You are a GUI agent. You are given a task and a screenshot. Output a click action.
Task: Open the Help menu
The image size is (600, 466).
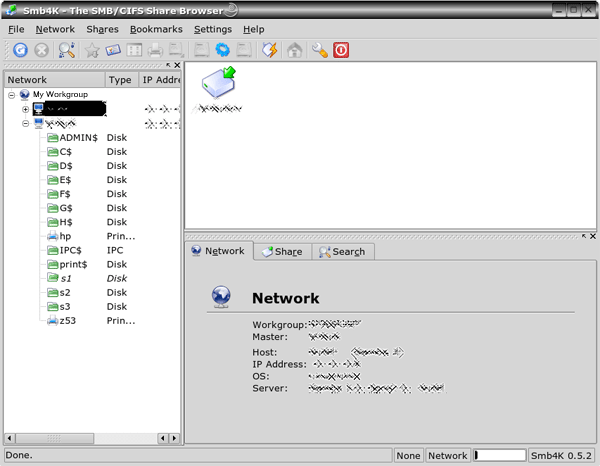(254, 29)
